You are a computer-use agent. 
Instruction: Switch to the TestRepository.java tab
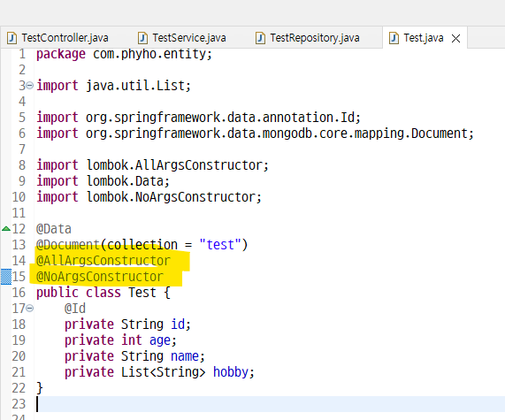click(308, 38)
